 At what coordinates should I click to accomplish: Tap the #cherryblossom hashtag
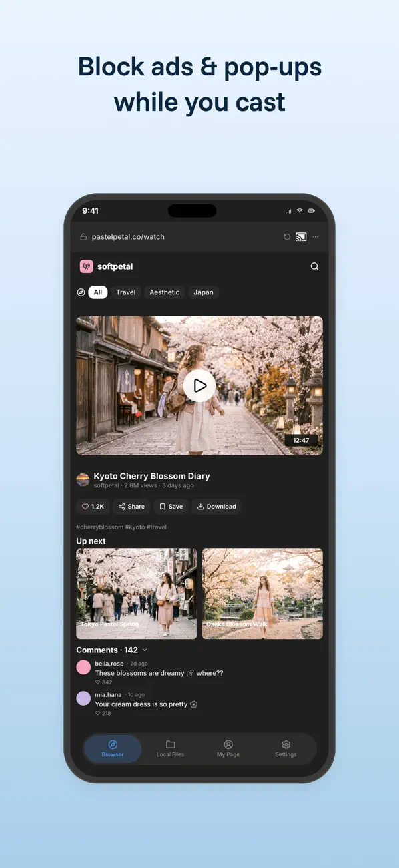tap(100, 527)
